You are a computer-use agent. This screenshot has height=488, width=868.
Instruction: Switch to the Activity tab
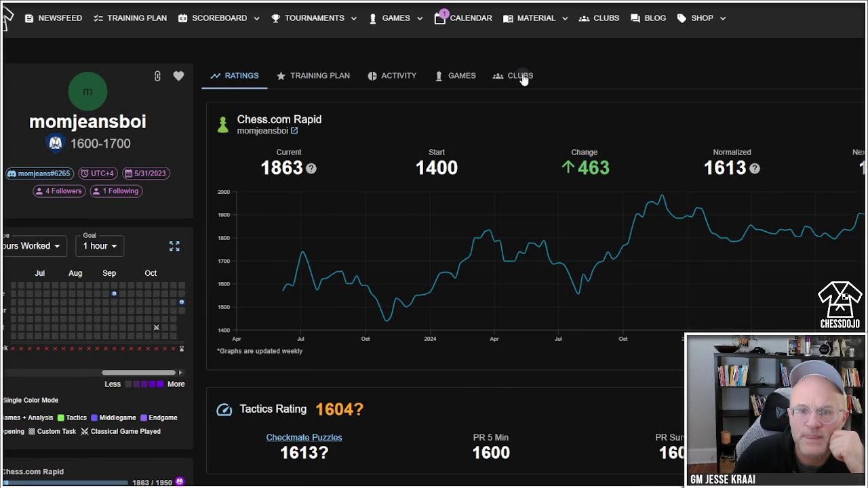point(392,76)
